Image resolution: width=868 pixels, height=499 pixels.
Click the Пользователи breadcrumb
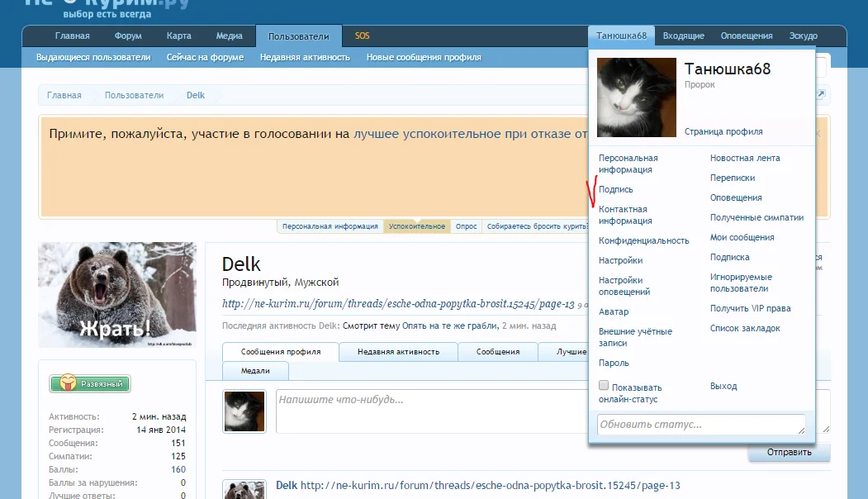(x=134, y=95)
